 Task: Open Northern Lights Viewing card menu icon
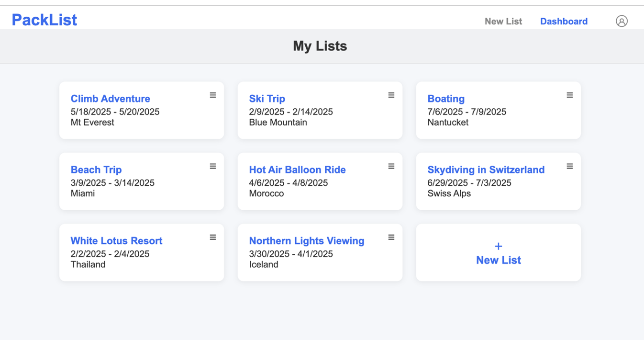click(391, 237)
